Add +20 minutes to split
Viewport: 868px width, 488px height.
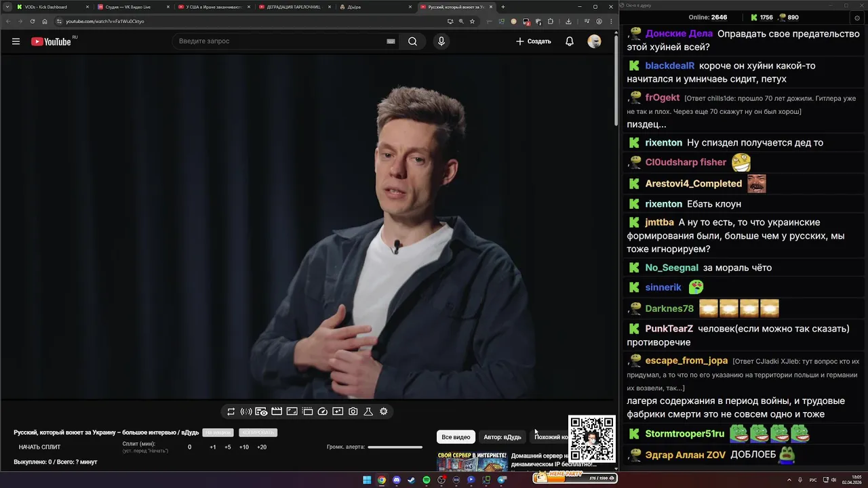coord(262,447)
